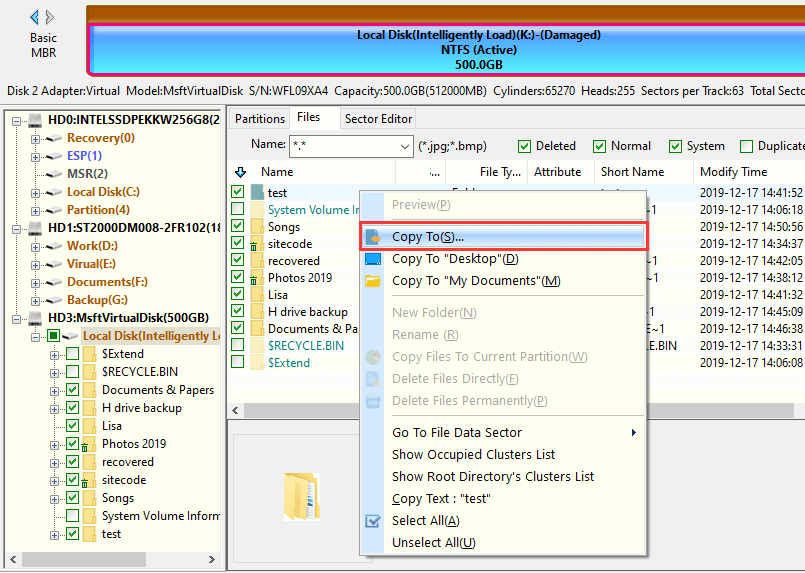805x573 pixels.
Task: Click the Select All checkmark icon in menu
Action: point(373,521)
